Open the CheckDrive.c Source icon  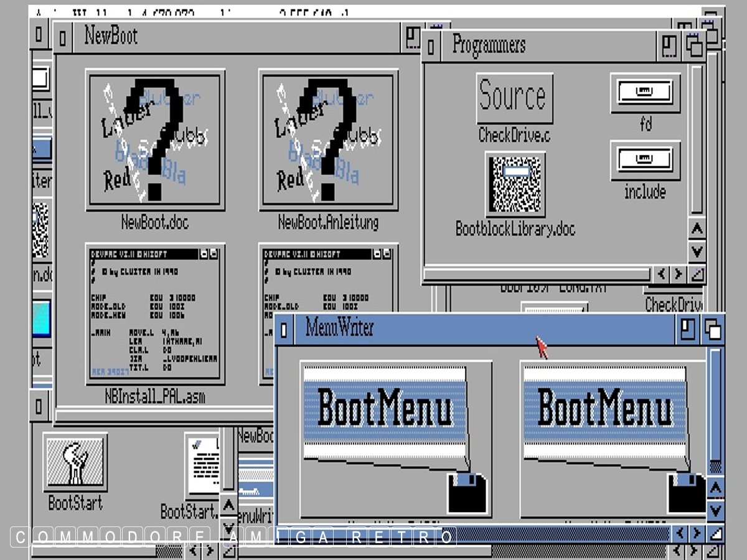[x=514, y=97]
